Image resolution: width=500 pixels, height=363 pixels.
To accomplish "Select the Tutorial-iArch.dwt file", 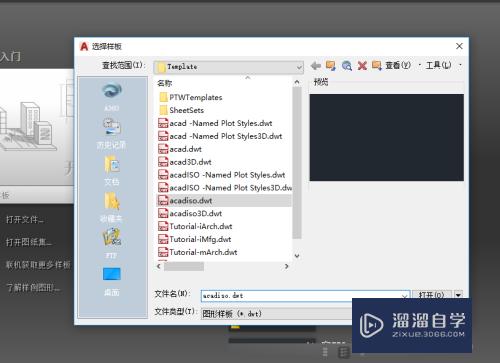I will 195,227.
